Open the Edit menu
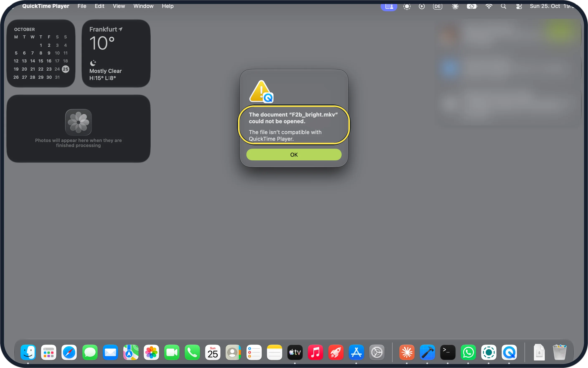 [x=100, y=6]
